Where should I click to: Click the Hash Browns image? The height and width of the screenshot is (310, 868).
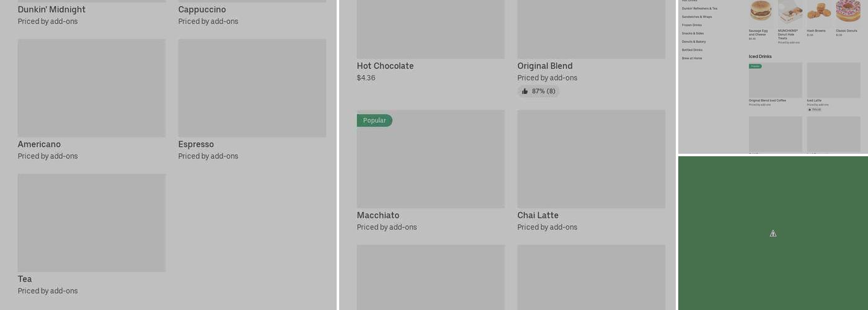tap(819, 11)
